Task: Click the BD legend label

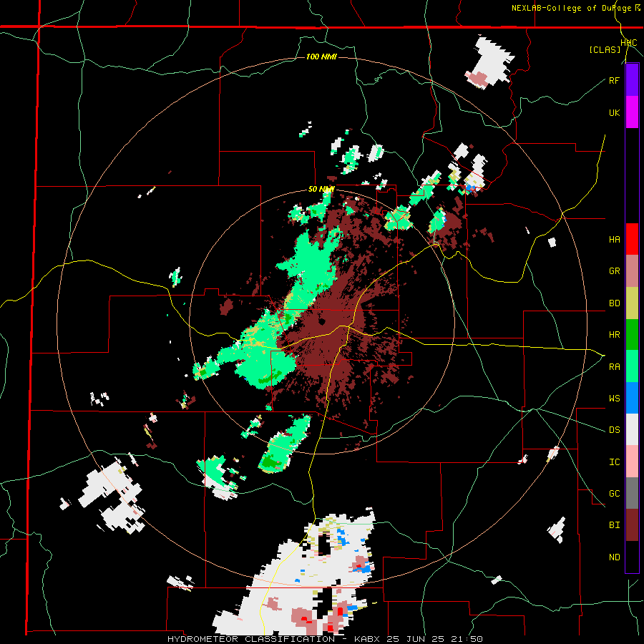Action: (x=614, y=303)
